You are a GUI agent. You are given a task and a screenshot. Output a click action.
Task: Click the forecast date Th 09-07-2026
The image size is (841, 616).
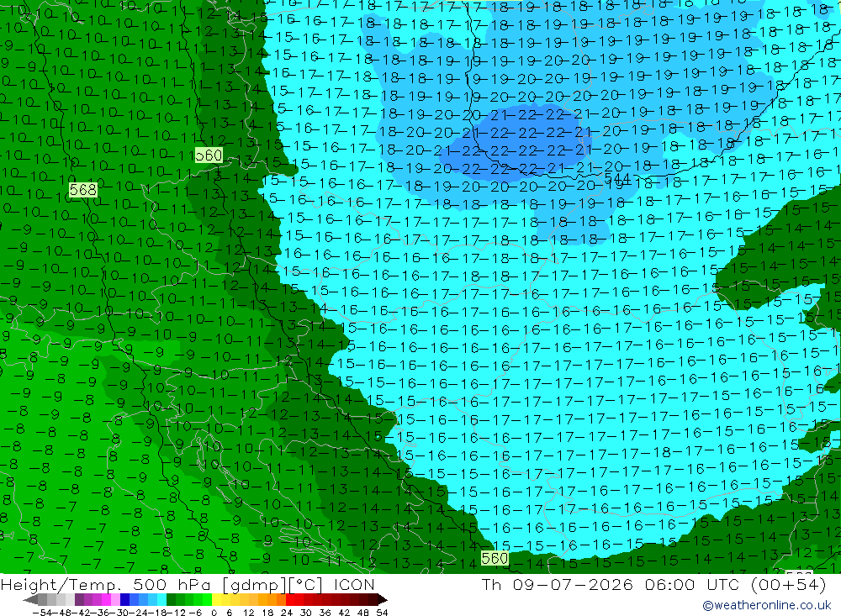click(558, 584)
